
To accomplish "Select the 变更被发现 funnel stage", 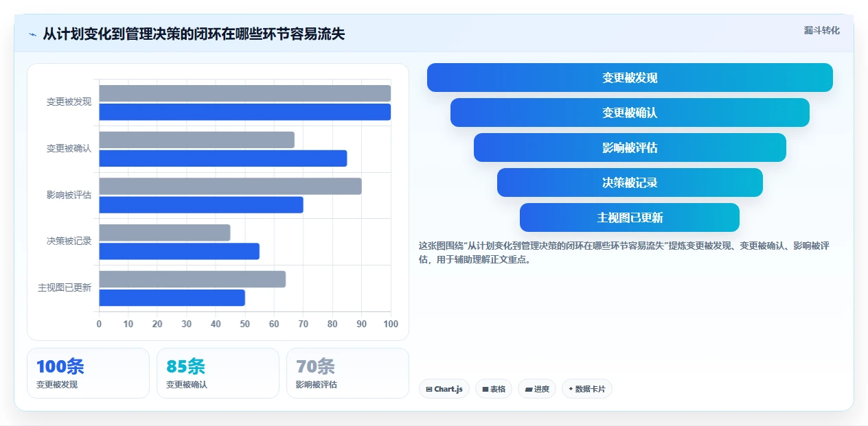I will pyautogui.click(x=630, y=78).
